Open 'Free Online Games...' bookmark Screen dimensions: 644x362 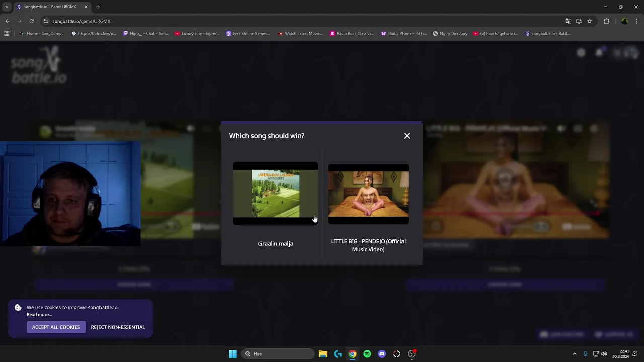coord(248,34)
